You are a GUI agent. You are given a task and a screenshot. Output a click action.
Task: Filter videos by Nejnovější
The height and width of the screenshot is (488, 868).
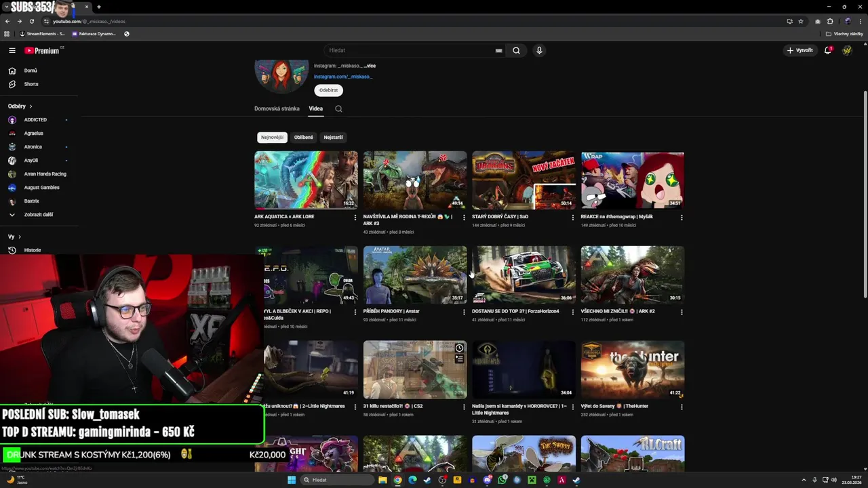272,137
